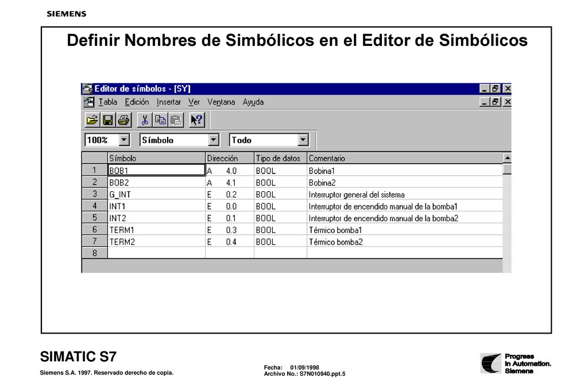Click the scrollbar up arrow

pos(507,158)
